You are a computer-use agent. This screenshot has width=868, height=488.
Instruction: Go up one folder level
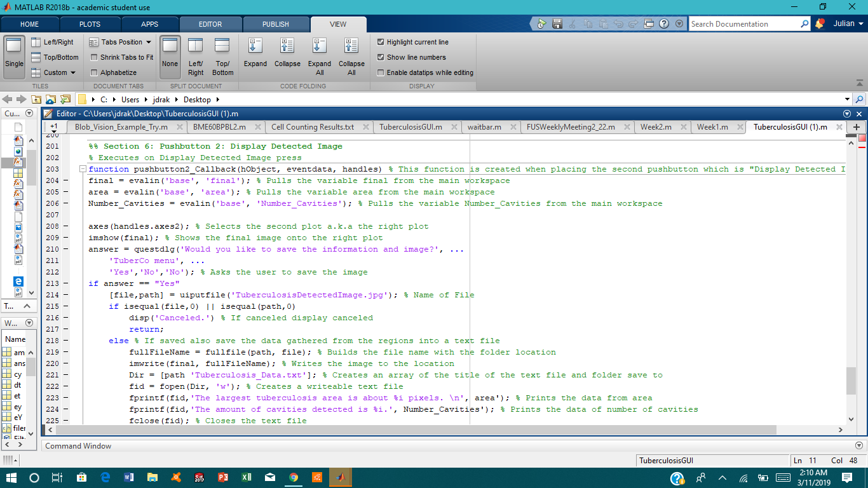(x=36, y=99)
